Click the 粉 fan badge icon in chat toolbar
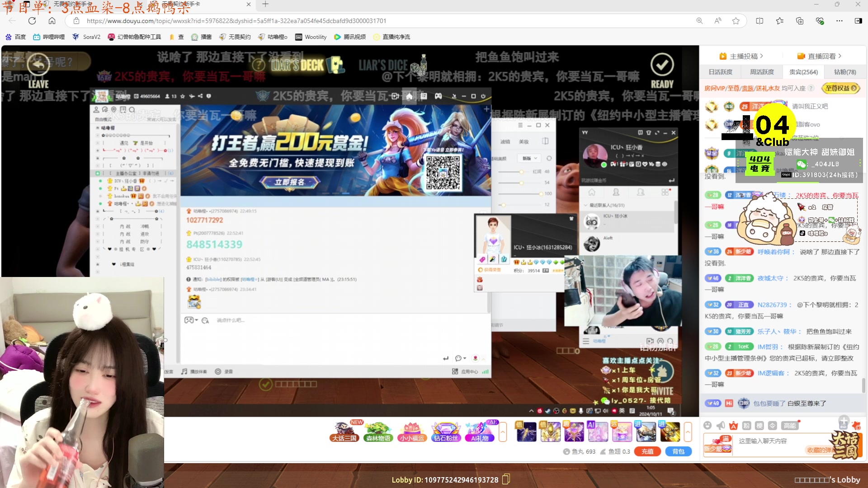This screenshot has width=868, height=488. click(x=746, y=426)
